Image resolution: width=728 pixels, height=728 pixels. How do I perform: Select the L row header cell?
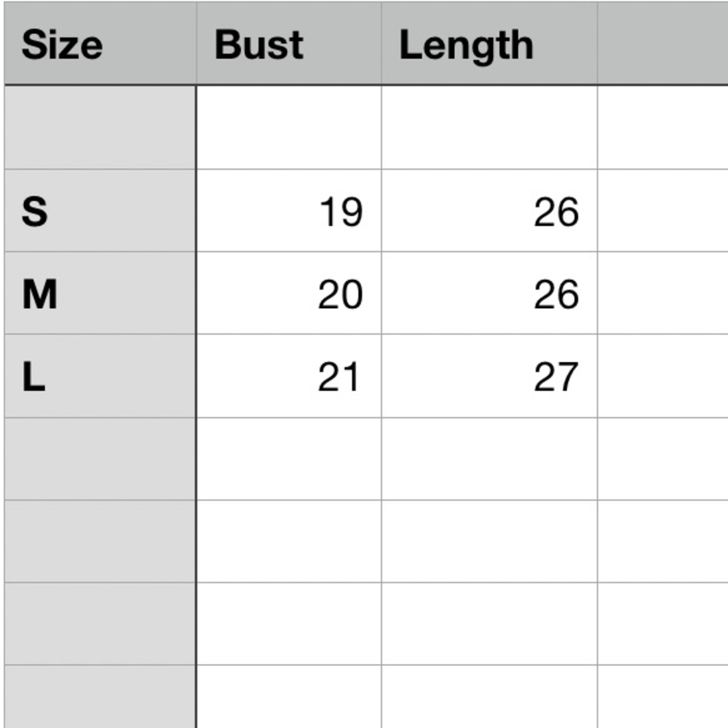point(100,376)
